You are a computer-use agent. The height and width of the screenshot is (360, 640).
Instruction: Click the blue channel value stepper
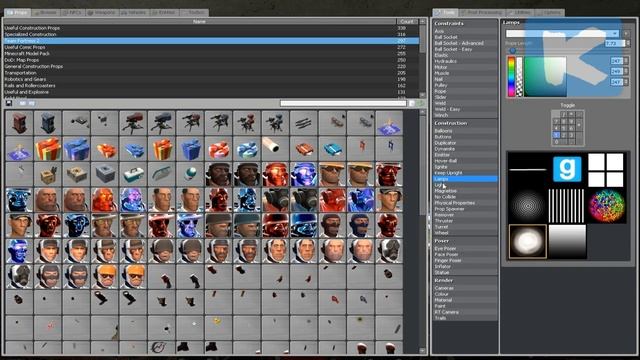pos(626,82)
